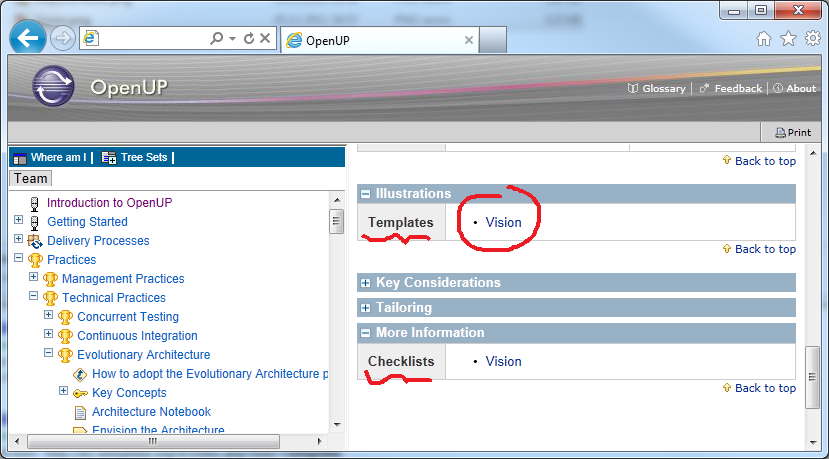Click the tree panel vertical scrollbar thumb
The width and height of the screenshot is (829, 459).
click(x=337, y=221)
